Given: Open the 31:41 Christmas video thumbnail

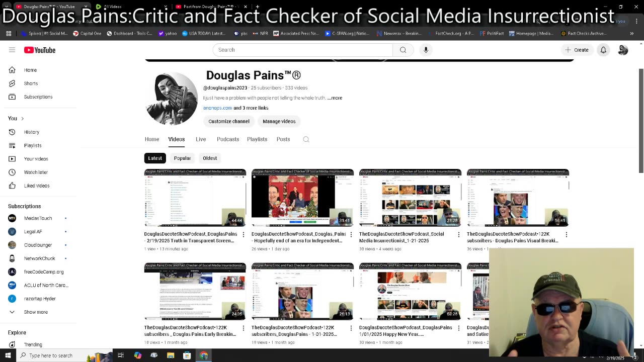Looking at the screenshot, I should [x=302, y=198].
